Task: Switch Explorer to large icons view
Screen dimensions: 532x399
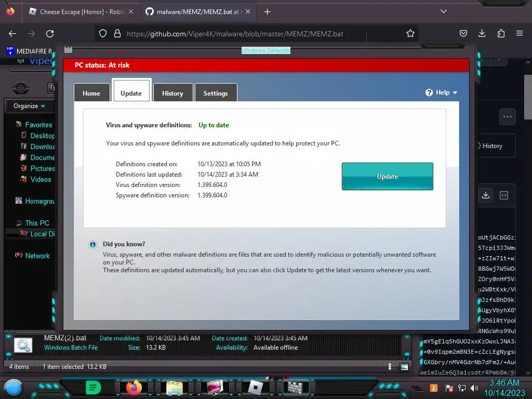Action: tap(404, 367)
